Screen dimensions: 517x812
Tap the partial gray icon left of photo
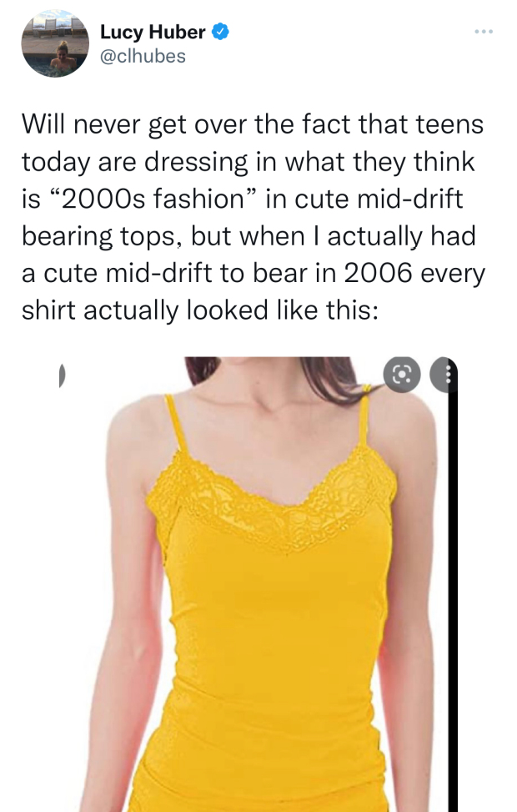pyautogui.click(x=62, y=375)
